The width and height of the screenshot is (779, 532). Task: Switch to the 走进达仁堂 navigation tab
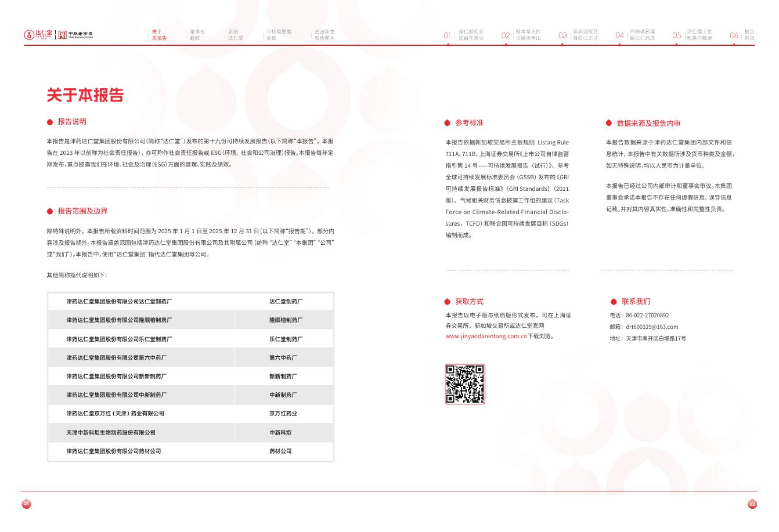click(235, 35)
